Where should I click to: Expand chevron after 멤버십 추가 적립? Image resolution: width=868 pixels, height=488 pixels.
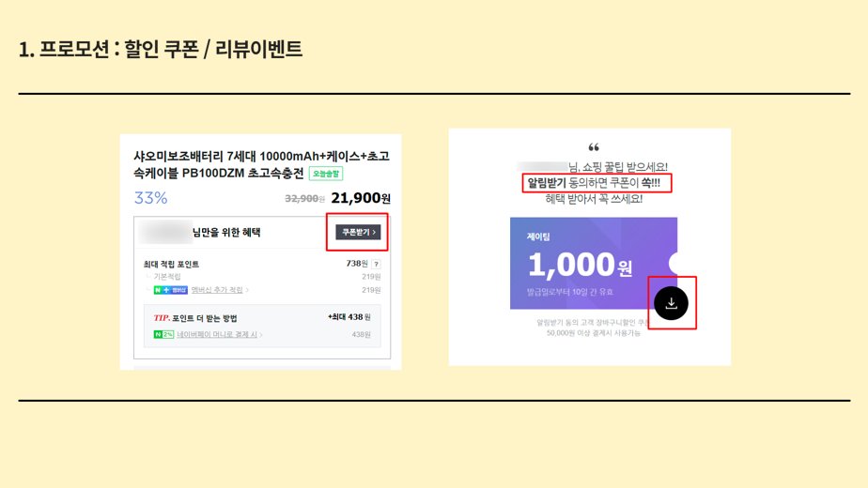[247, 290]
